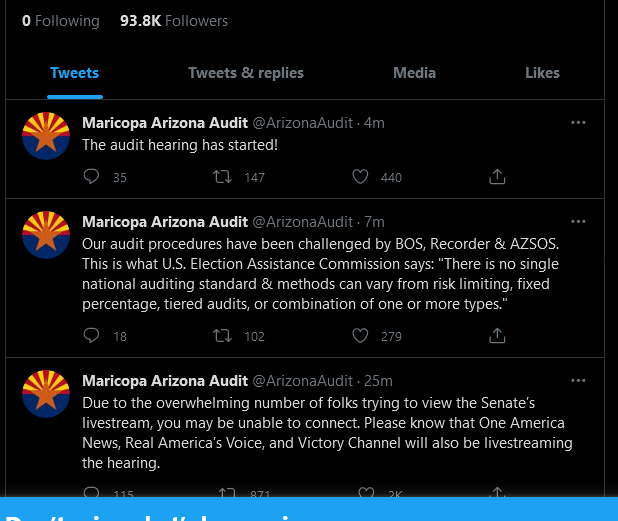Open more options on the 4m tweet
Image resolution: width=618 pixels, height=521 pixels.
pos(578,123)
